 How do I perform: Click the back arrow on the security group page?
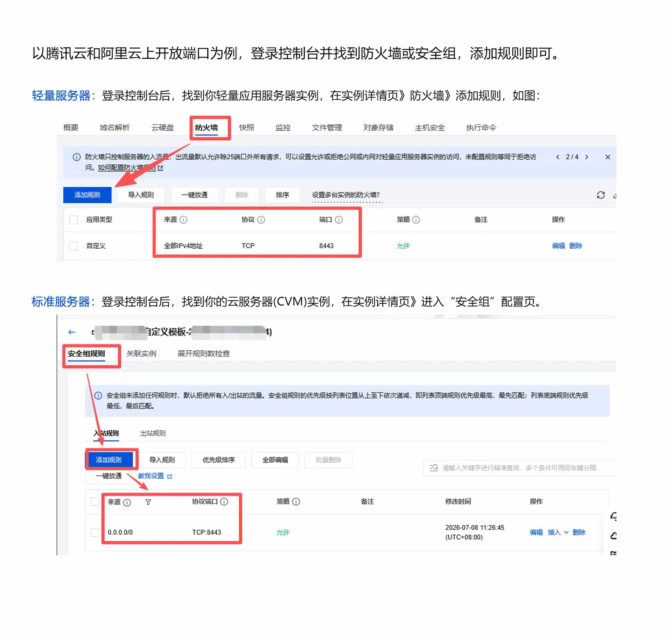point(72,332)
